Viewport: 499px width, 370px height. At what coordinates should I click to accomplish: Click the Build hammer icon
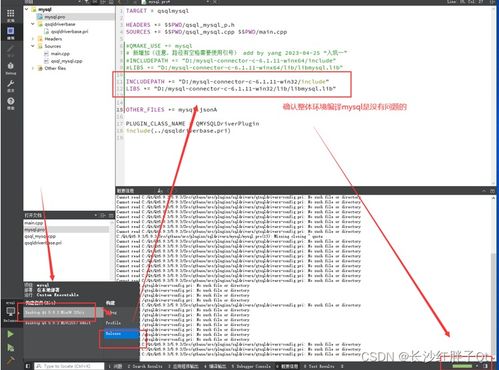click(11, 360)
